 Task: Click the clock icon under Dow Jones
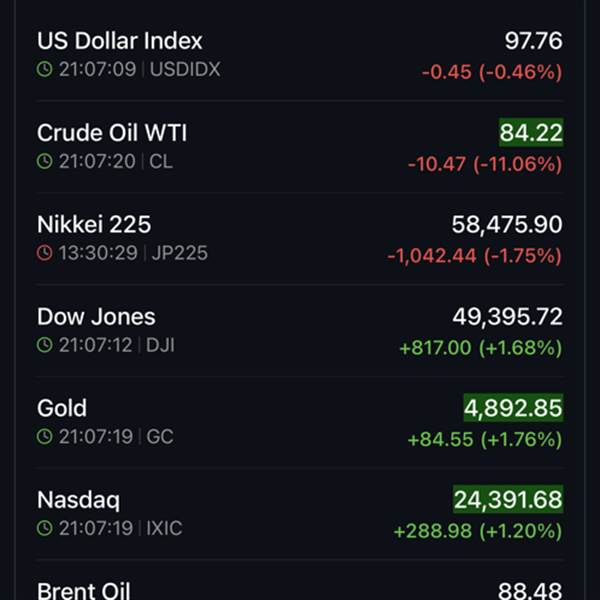point(44,345)
